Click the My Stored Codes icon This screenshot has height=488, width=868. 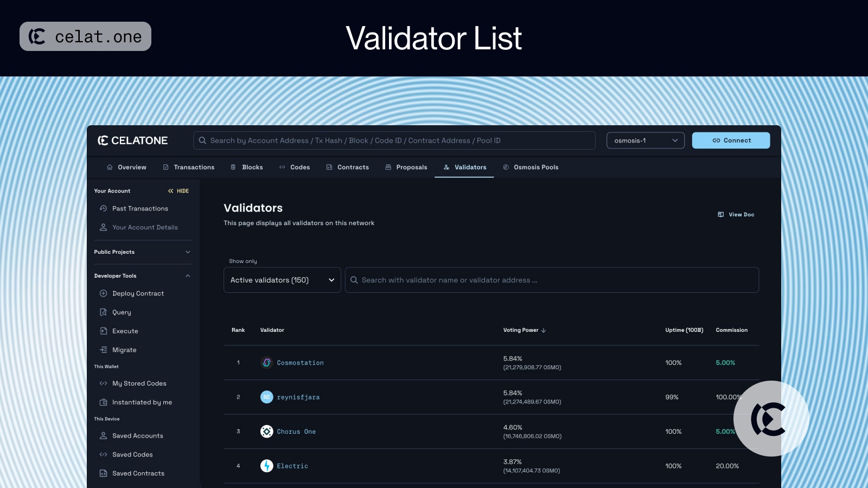click(103, 383)
